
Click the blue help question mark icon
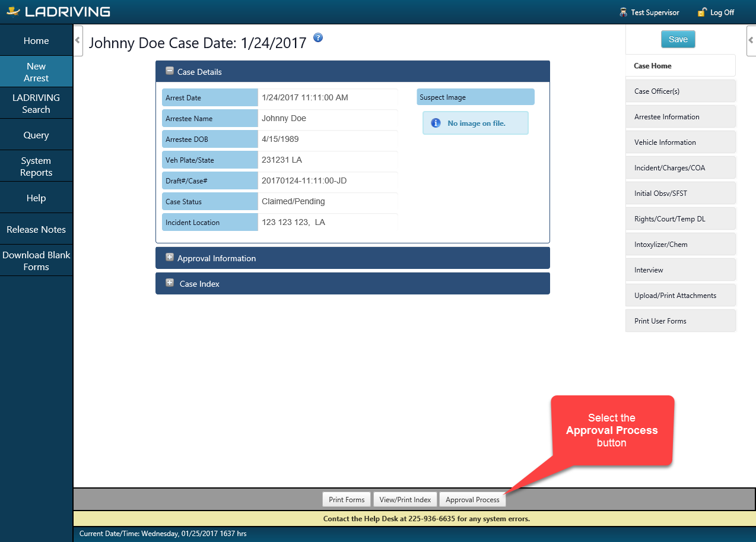[x=318, y=38]
